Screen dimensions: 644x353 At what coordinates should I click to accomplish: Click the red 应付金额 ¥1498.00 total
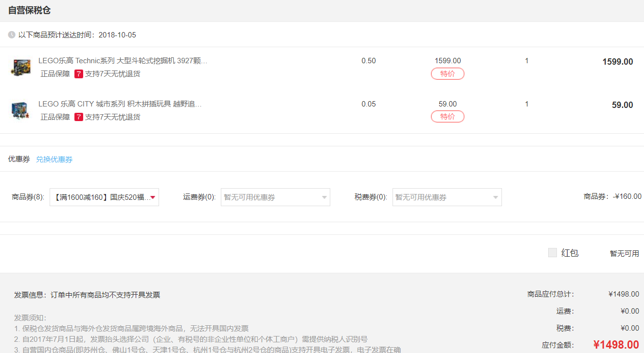[x=616, y=345]
